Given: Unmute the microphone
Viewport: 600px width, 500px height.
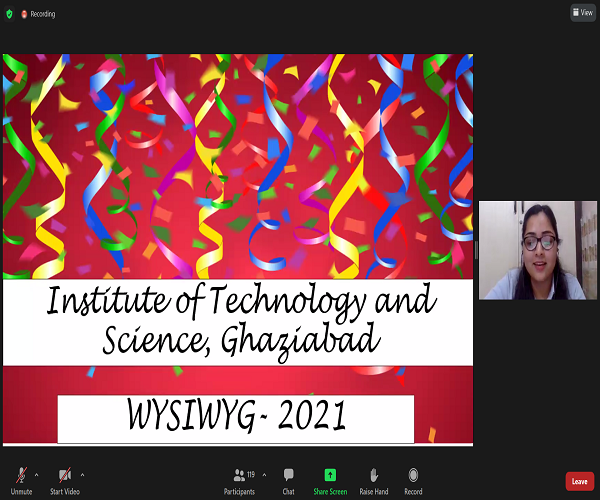Looking at the screenshot, I should pos(21,481).
